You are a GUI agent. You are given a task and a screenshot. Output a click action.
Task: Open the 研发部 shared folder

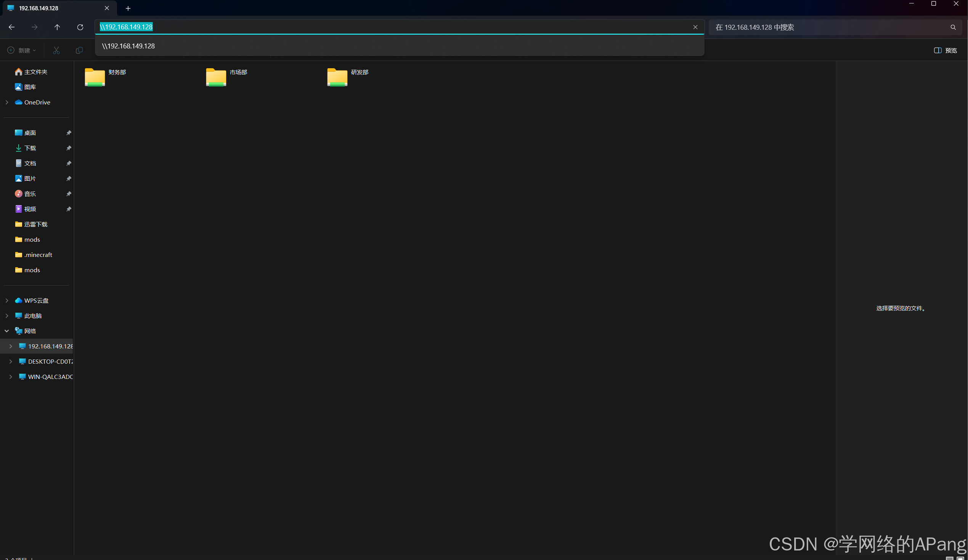[x=337, y=77]
